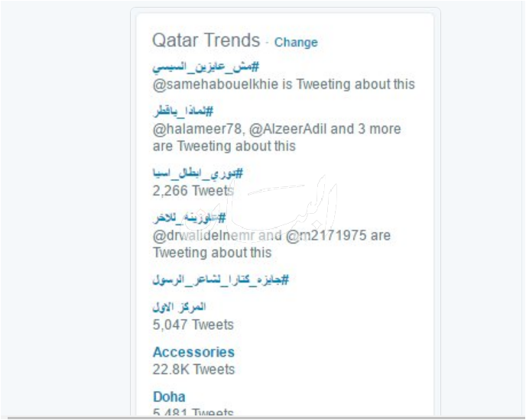Open the Doha trend
Image resolution: width=526 pixels, height=420 pixels.
point(169,396)
